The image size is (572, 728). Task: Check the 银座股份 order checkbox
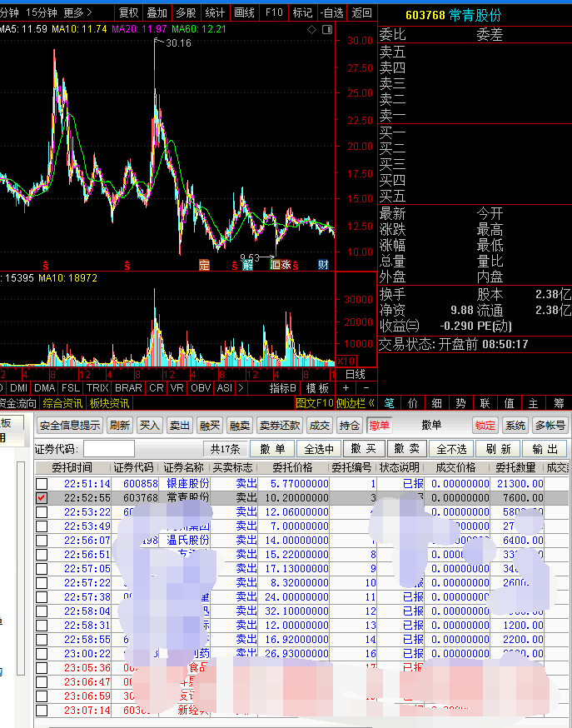[x=42, y=483]
